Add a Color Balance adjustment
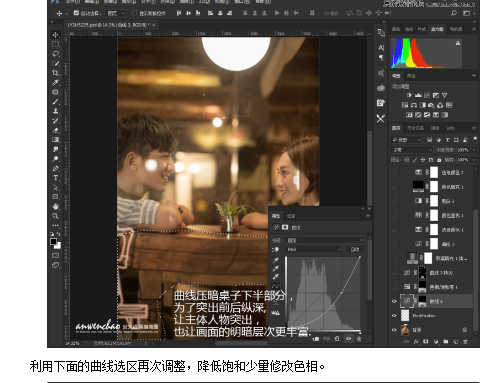 click(414, 105)
